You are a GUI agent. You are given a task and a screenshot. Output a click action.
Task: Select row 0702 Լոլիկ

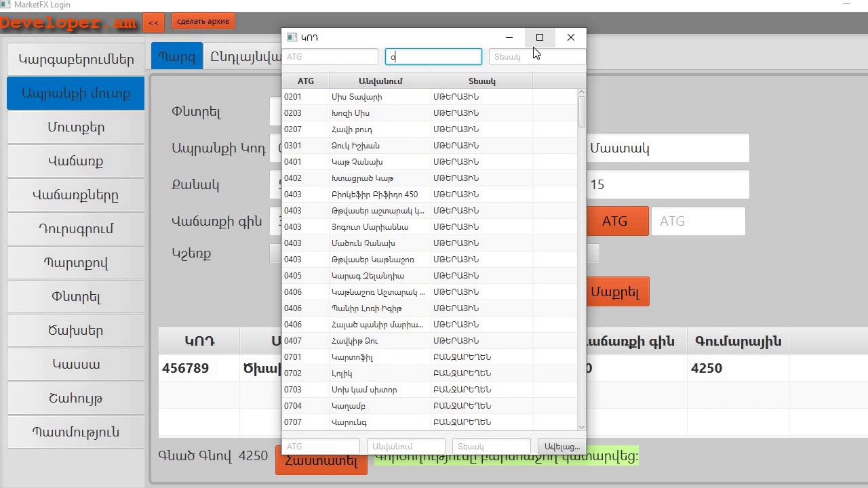pos(430,373)
